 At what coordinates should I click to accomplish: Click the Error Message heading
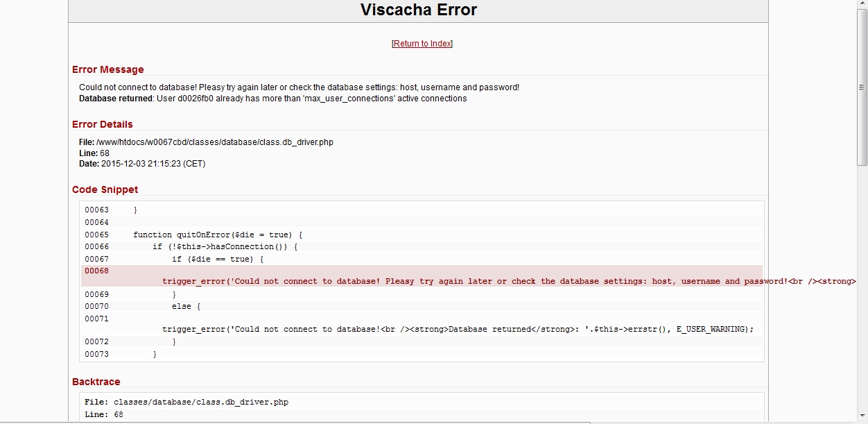(x=107, y=69)
